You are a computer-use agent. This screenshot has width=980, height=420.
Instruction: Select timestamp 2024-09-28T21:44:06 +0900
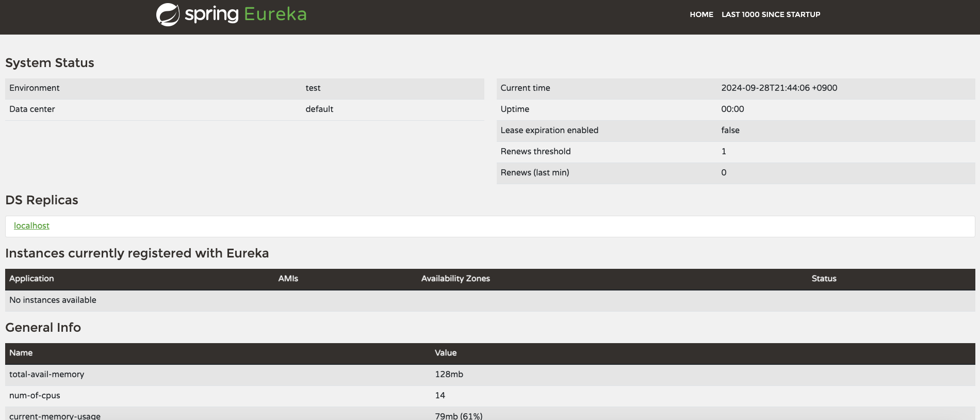click(779, 88)
